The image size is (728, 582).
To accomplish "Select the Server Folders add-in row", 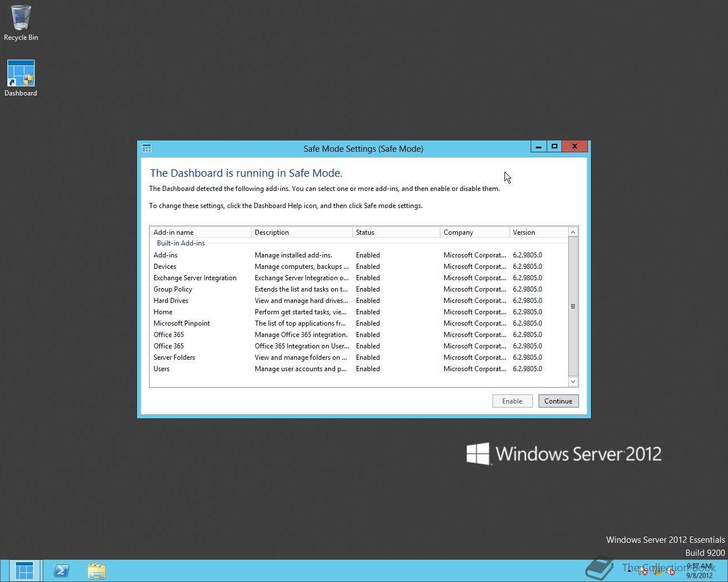I will click(x=359, y=357).
